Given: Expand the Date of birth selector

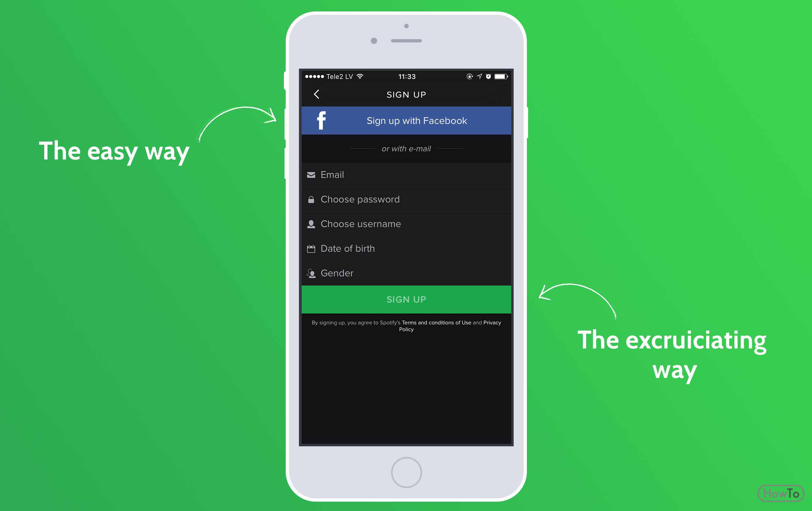Looking at the screenshot, I should [x=406, y=248].
